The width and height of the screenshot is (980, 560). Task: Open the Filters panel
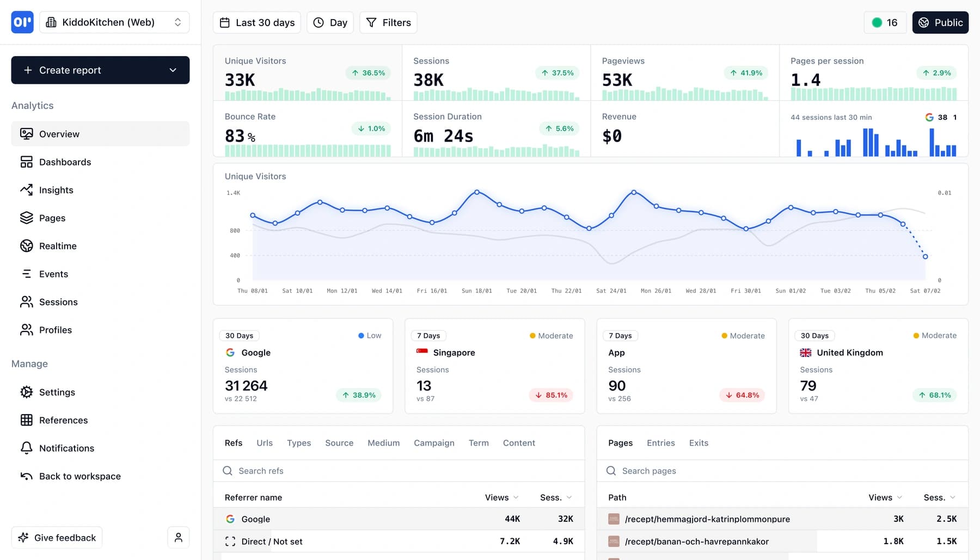(388, 22)
